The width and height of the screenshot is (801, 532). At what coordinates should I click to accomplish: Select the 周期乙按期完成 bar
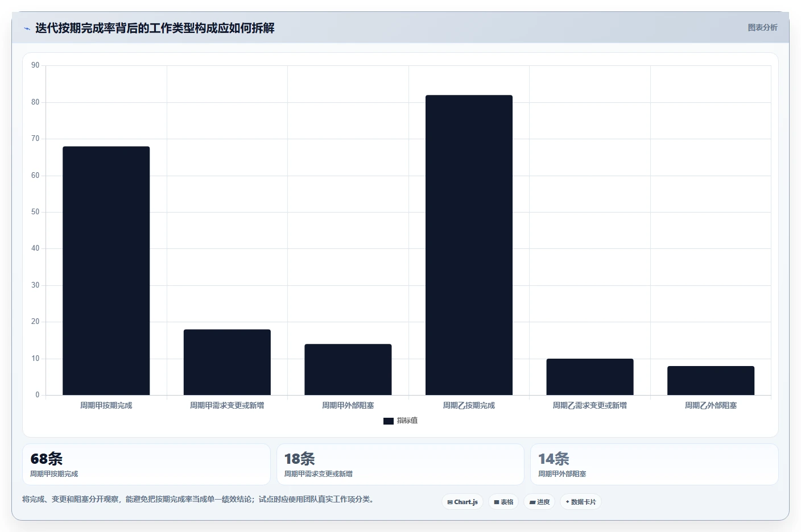[x=469, y=245]
